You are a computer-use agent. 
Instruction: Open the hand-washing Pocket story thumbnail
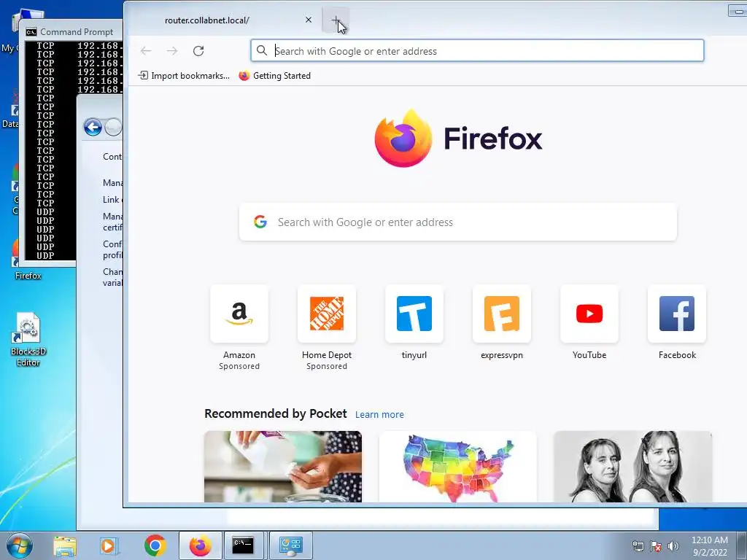pos(282,467)
